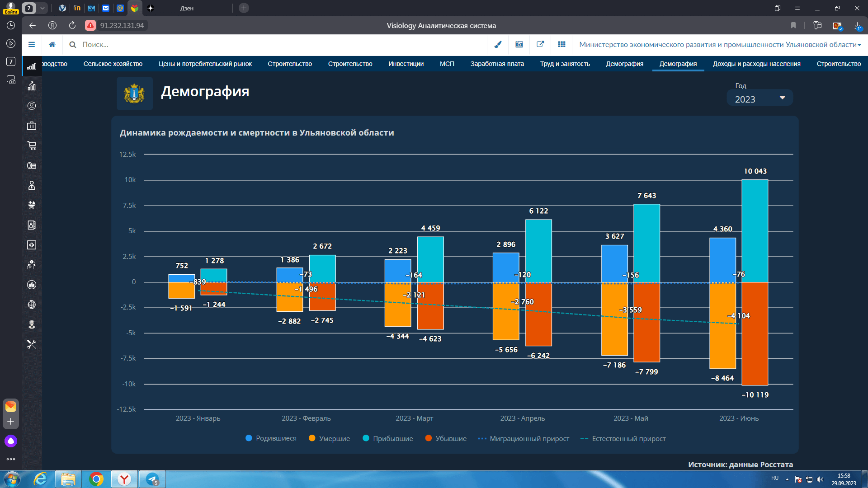Go to the home dashboard icon
868x488 pixels.
(52, 44)
